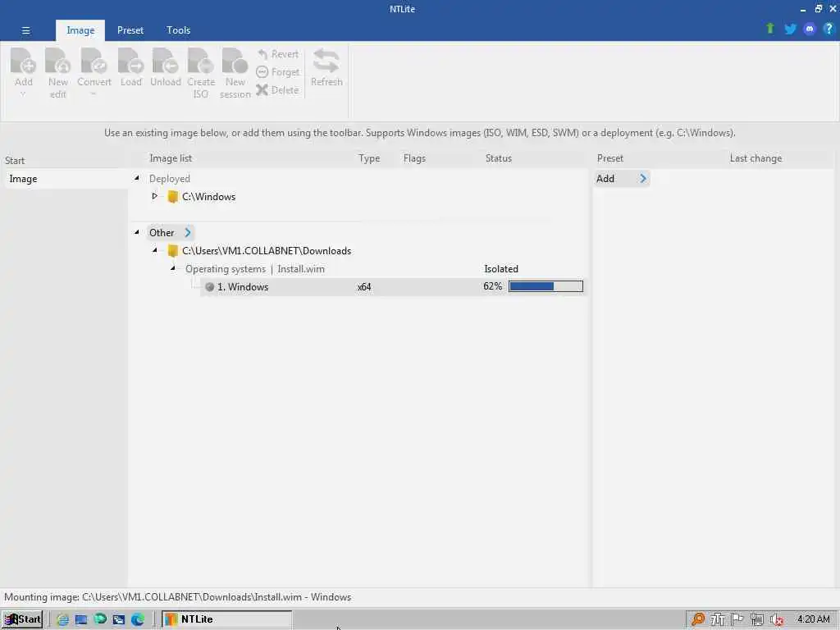Image resolution: width=840 pixels, height=630 pixels.
Task: Click the New session icon
Action: pos(235,61)
